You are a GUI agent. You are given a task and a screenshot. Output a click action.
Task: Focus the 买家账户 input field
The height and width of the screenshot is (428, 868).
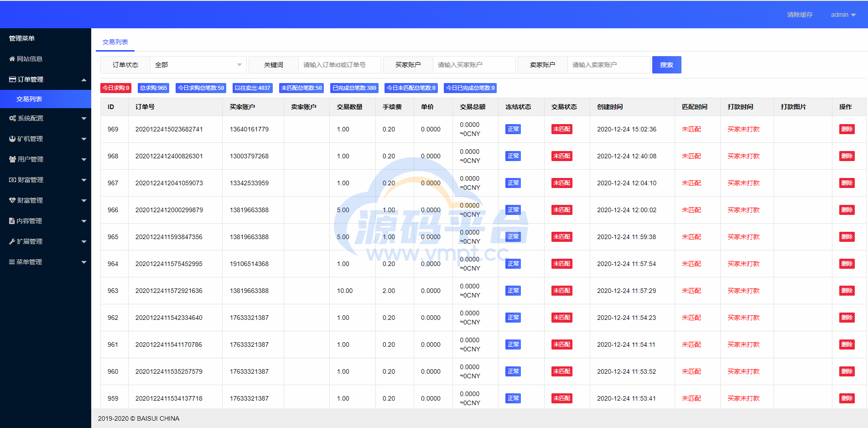click(x=474, y=65)
